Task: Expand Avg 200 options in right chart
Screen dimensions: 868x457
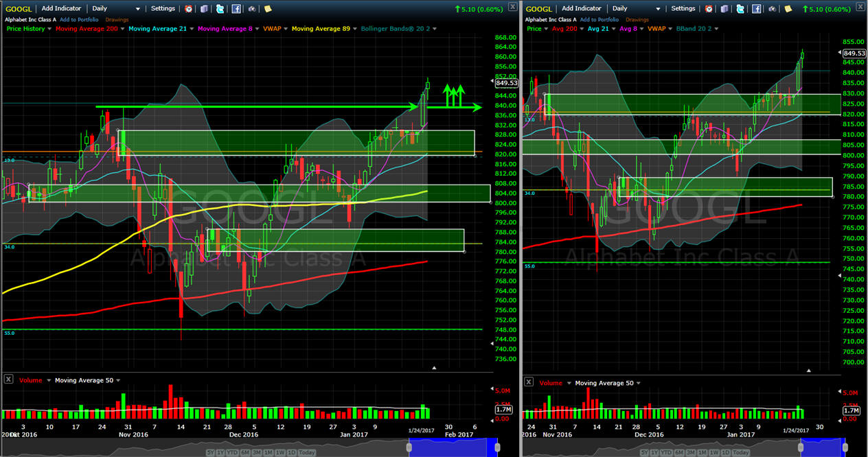Action: [582, 29]
